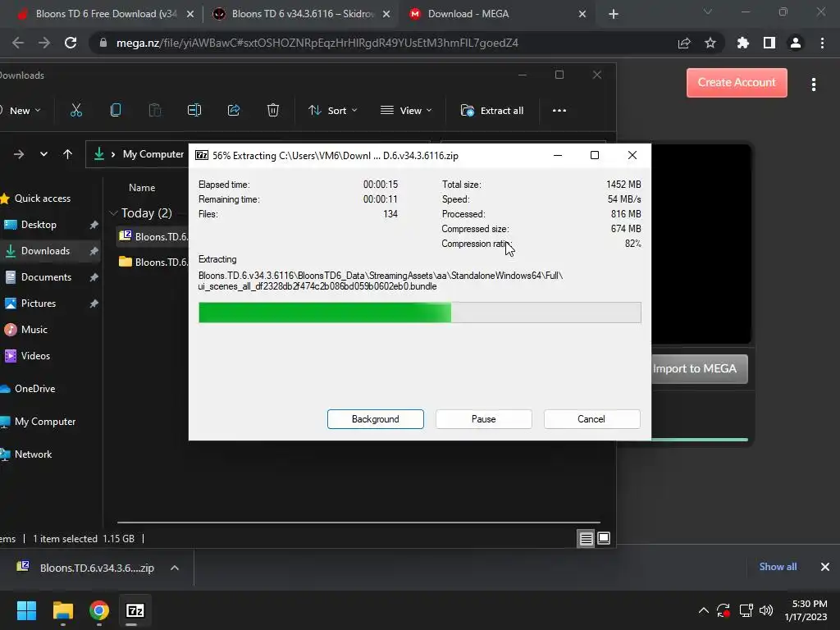
Task: Open Windows Start menu
Action: 26,610
